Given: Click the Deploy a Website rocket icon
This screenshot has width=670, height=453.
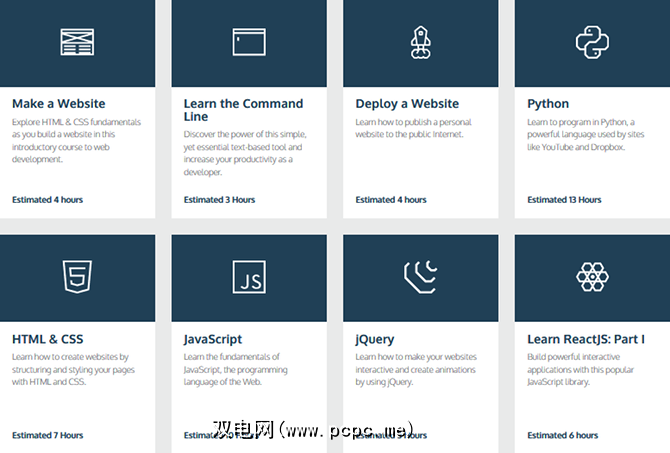Looking at the screenshot, I should (x=421, y=42).
